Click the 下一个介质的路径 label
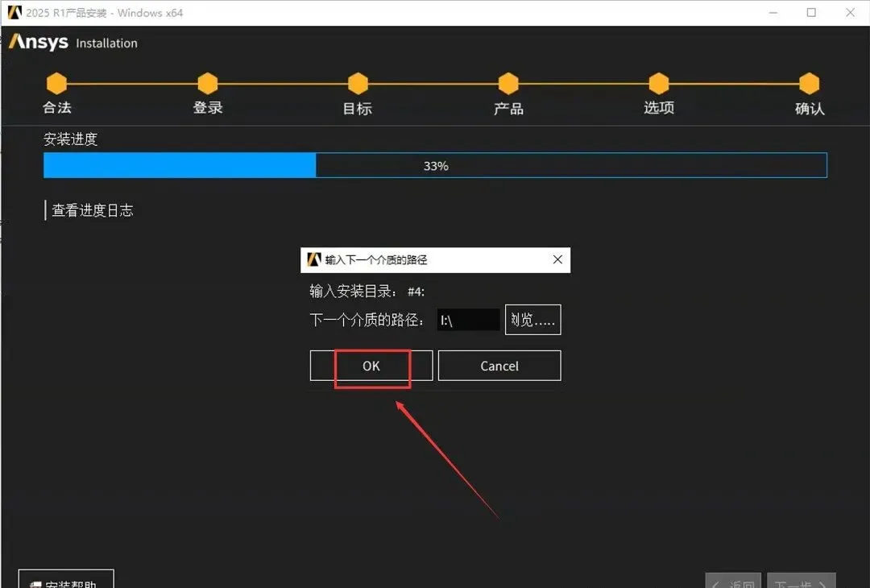This screenshot has width=870, height=588. click(x=367, y=320)
